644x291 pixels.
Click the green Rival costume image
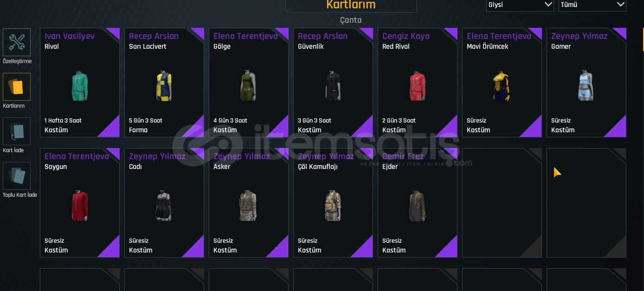point(80,86)
